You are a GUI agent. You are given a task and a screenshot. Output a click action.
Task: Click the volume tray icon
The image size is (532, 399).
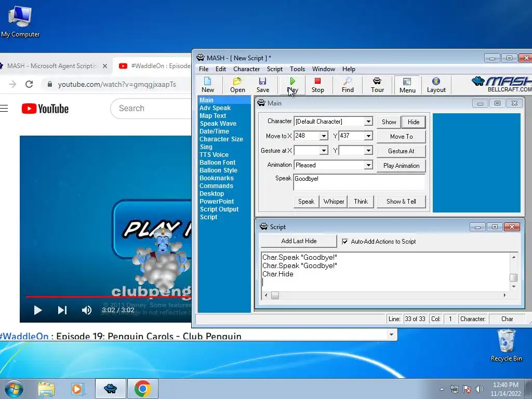[480, 389]
